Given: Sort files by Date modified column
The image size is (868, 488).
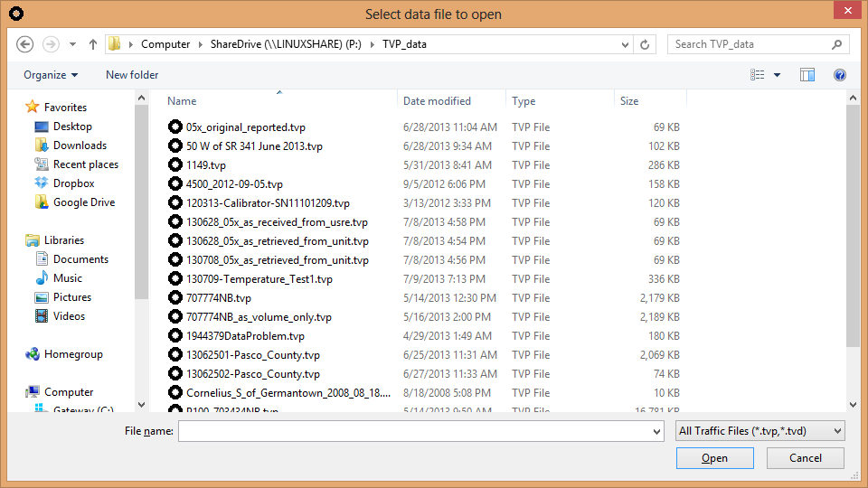Looking at the screenshot, I should (x=437, y=101).
